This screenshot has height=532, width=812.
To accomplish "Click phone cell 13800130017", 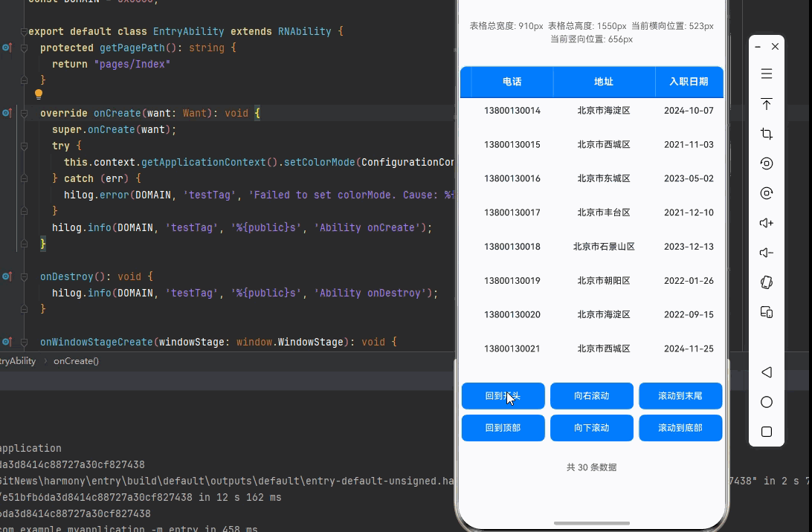I will pyautogui.click(x=512, y=213).
